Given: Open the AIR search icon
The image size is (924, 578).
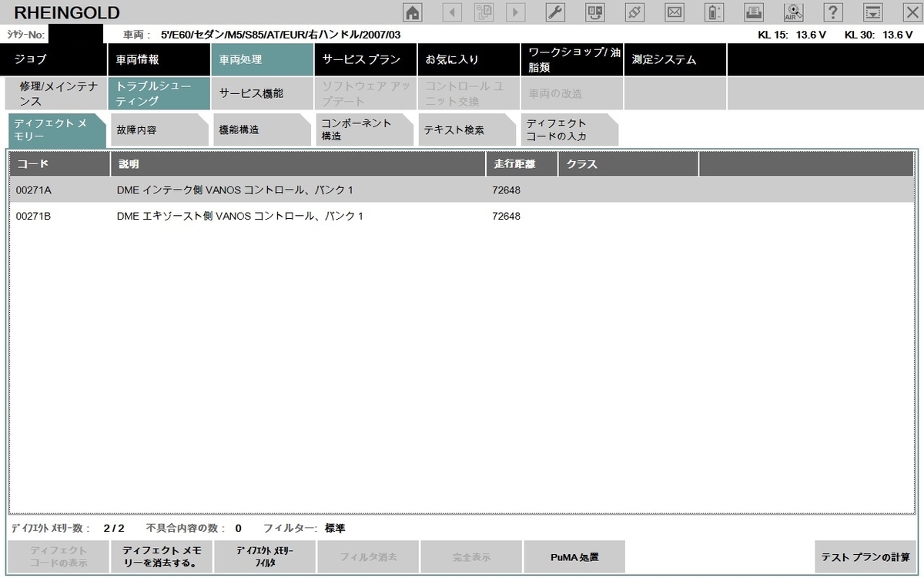Looking at the screenshot, I should click(793, 12).
